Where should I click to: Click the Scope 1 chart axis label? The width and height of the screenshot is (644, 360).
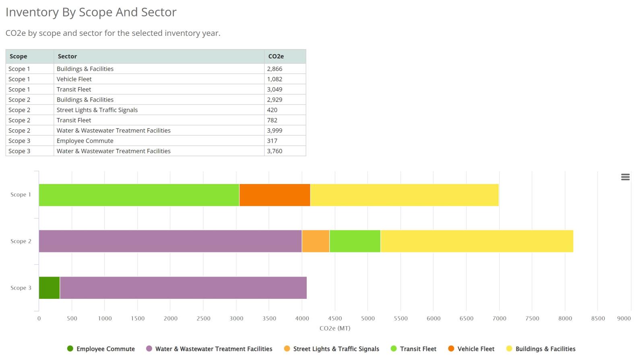pos(21,194)
